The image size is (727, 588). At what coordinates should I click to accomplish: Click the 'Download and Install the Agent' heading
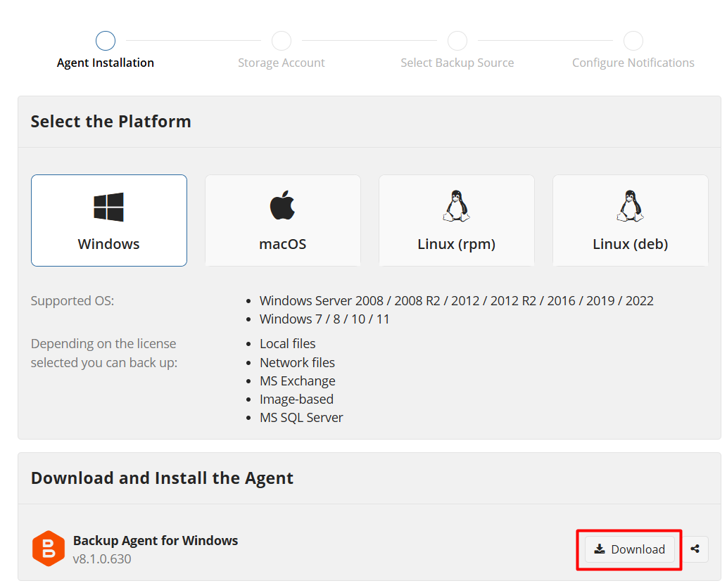coord(162,478)
